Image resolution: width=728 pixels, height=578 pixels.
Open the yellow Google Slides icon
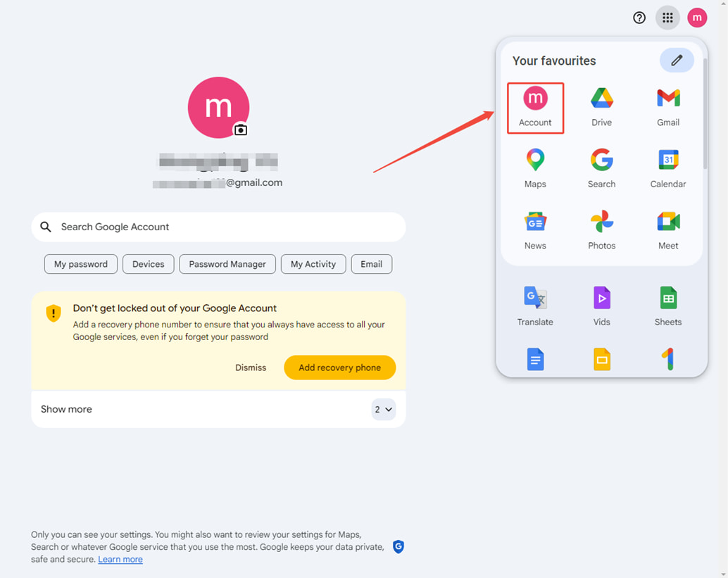[602, 359]
